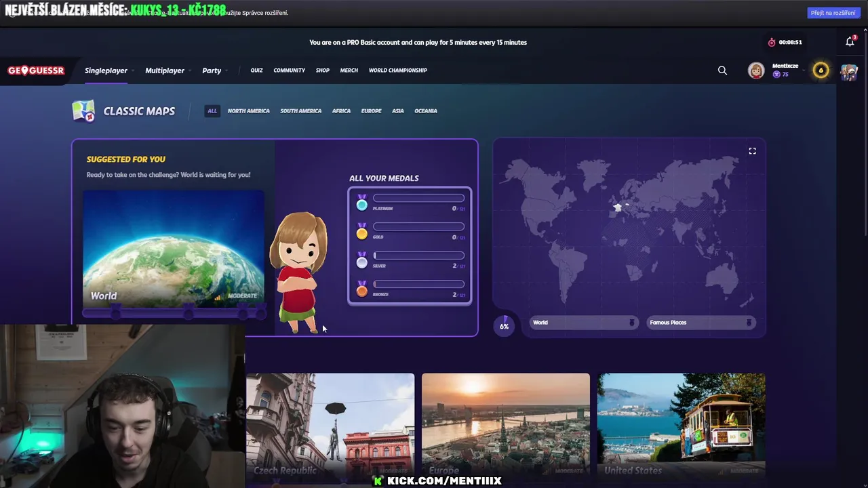Open the search magnifier icon
The height and width of the screenshot is (488, 868).
coord(722,70)
